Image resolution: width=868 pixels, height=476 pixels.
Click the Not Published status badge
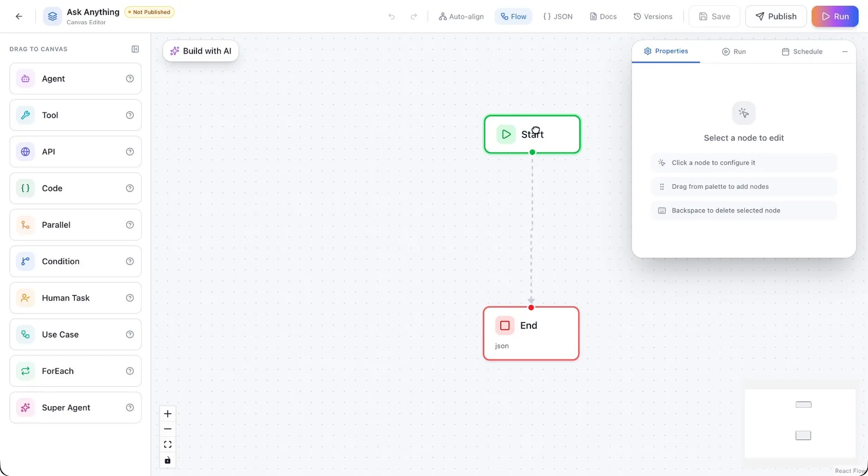[149, 12]
